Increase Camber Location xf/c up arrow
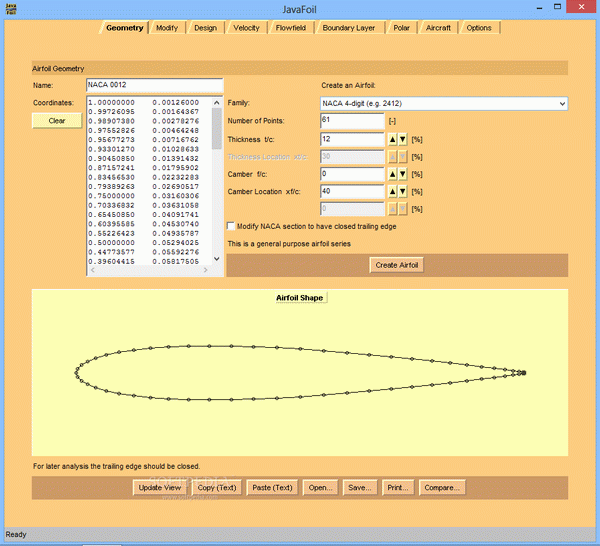This screenshot has height=546, width=600. pos(392,192)
